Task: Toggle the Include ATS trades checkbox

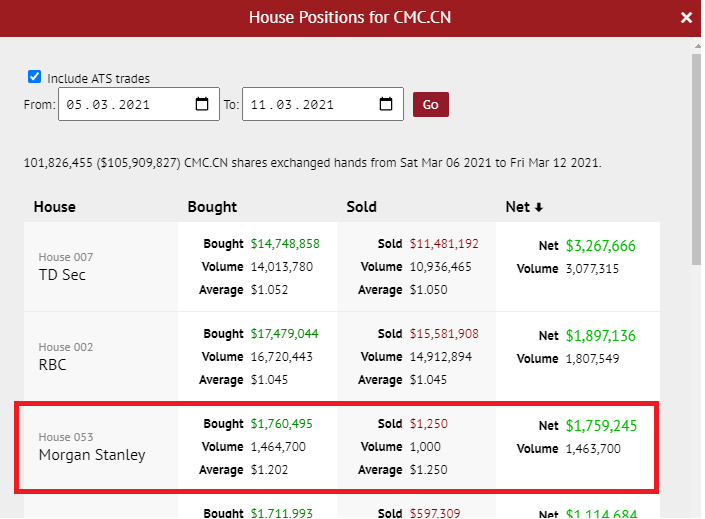Action: point(35,77)
